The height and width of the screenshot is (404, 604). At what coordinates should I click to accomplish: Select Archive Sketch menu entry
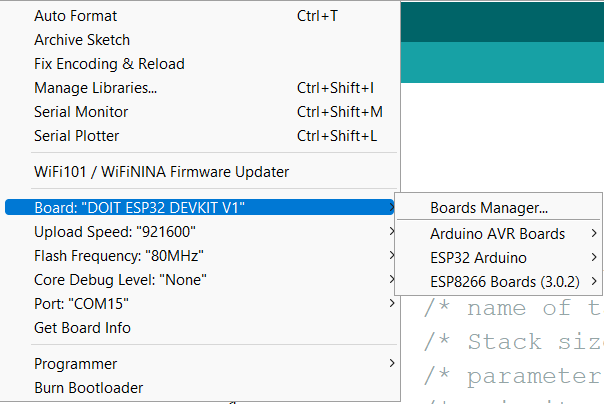coord(200,40)
